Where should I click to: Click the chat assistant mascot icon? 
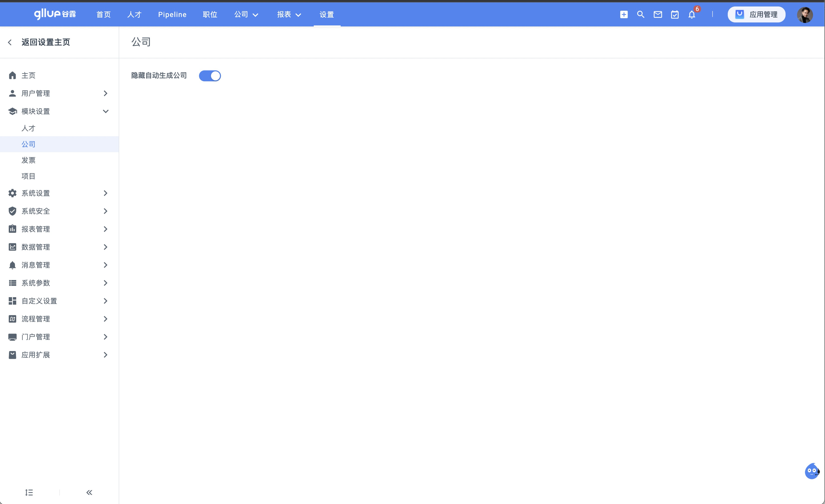[812, 471]
